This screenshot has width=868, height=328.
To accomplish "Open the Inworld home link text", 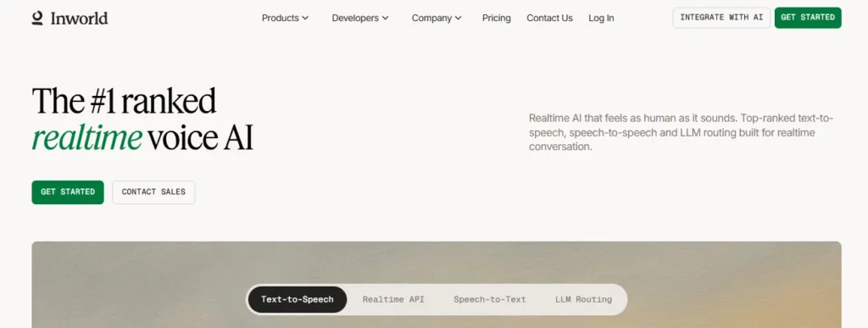I will pos(79,19).
